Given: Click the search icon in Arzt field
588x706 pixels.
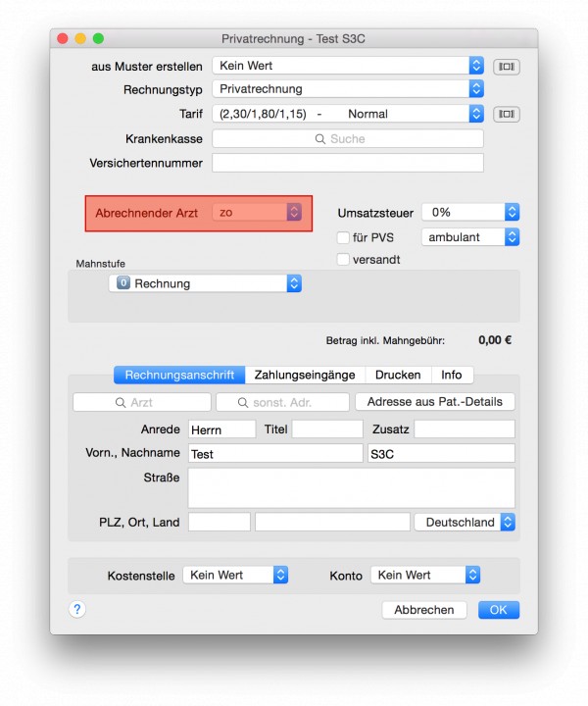Looking at the screenshot, I should (121, 403).
